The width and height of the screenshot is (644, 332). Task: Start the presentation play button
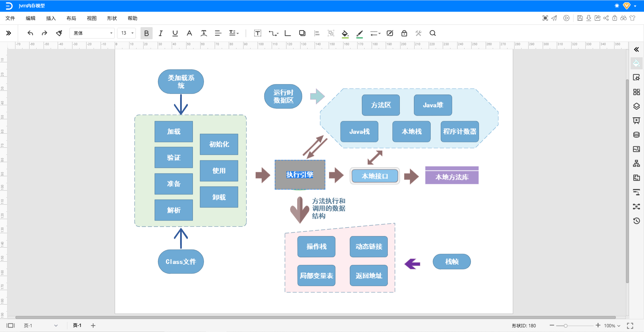click(566, 18)
